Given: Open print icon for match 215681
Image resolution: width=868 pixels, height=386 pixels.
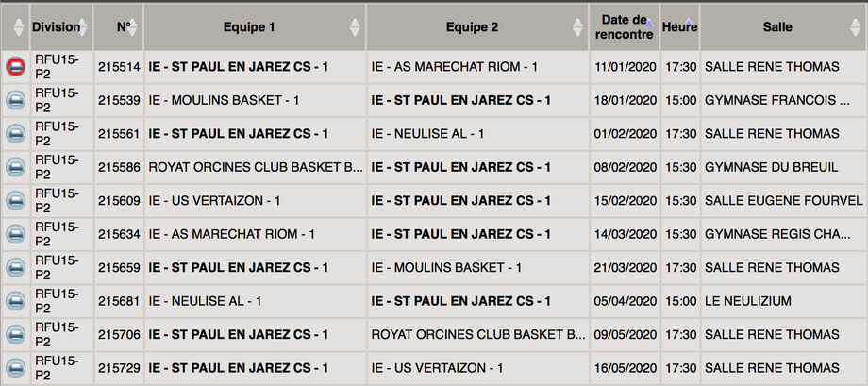Looking at the screenshot, I should [x=15, y=301].
